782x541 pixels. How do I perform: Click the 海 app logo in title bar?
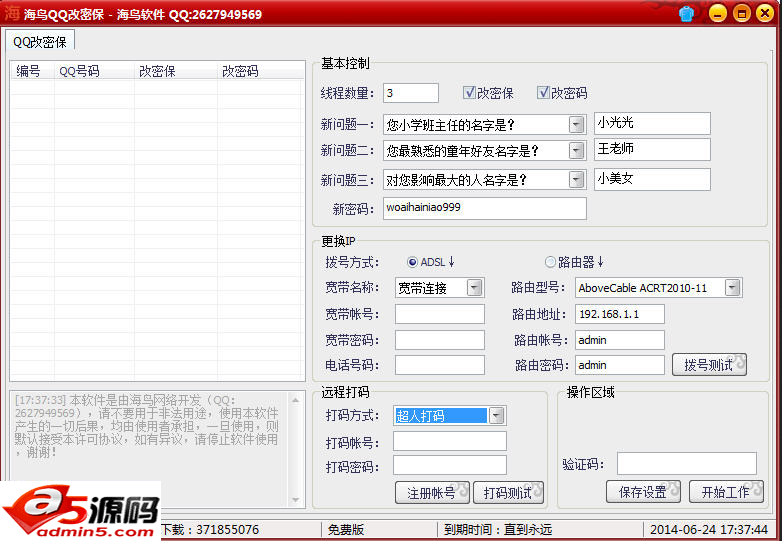click(x=11, y=13)
